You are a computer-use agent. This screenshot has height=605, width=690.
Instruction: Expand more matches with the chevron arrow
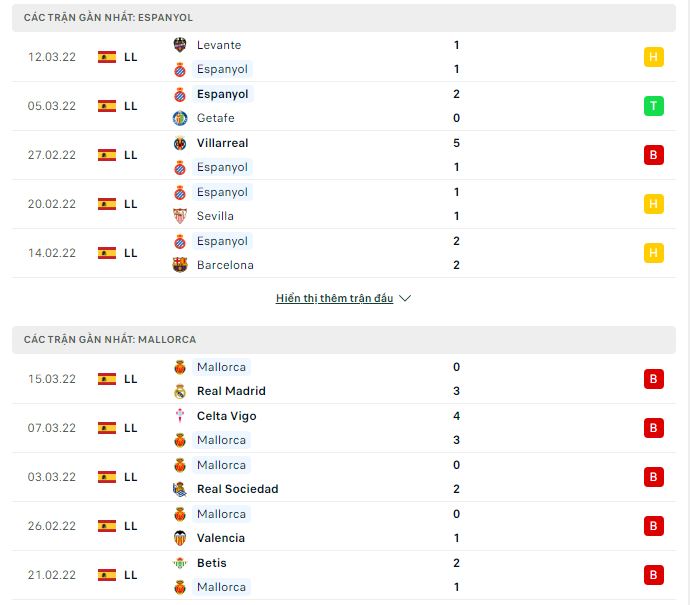coord(405,298)
